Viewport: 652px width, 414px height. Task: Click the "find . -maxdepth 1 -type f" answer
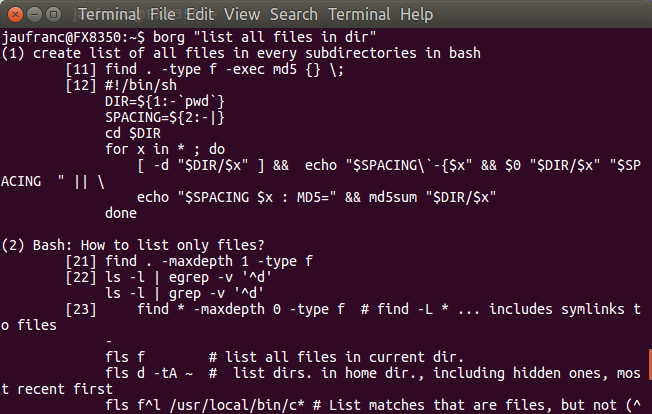pyautogui.click(x=209, y=261)
